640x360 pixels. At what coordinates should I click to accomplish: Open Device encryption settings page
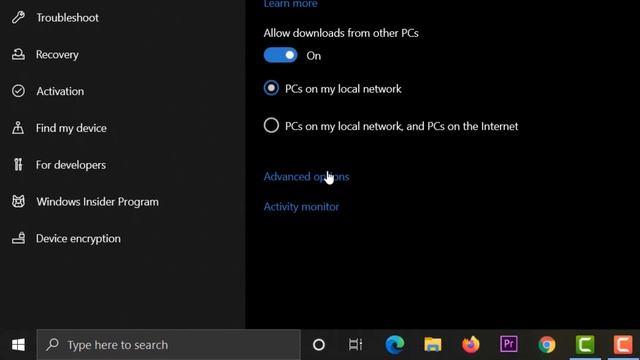click(78, 238)
